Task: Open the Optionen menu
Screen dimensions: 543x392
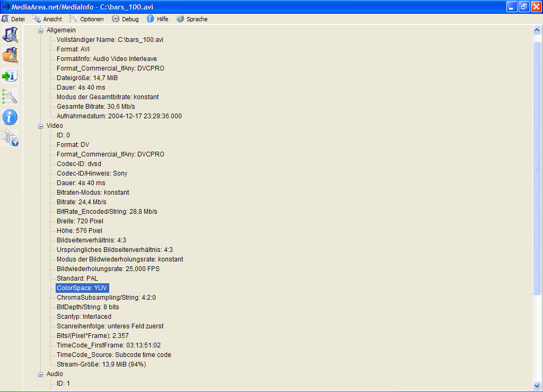Action: click(x=92, y=19)
